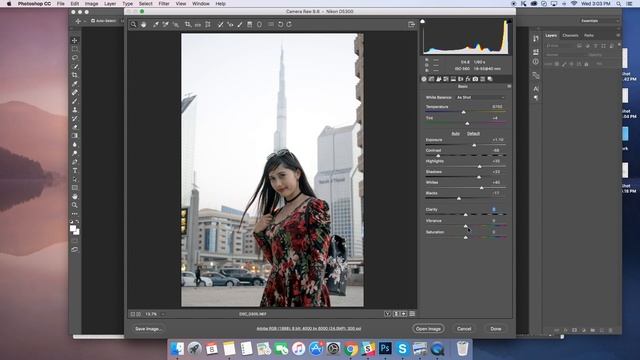Open the HSL / Grayscale panel tab
The image size is (640, 360).
pos(446,79)
